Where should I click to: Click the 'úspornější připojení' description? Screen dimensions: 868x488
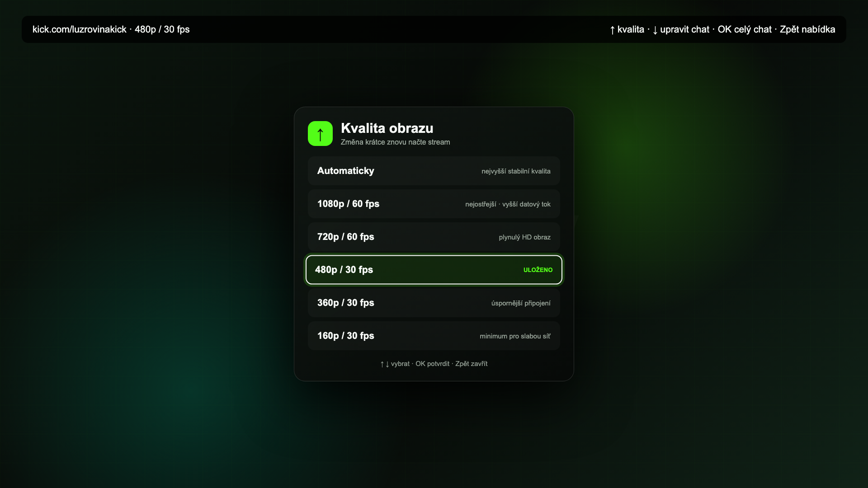coord(521,303)
